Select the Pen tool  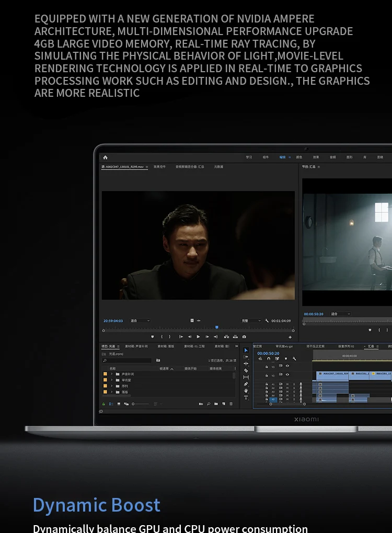246,384
